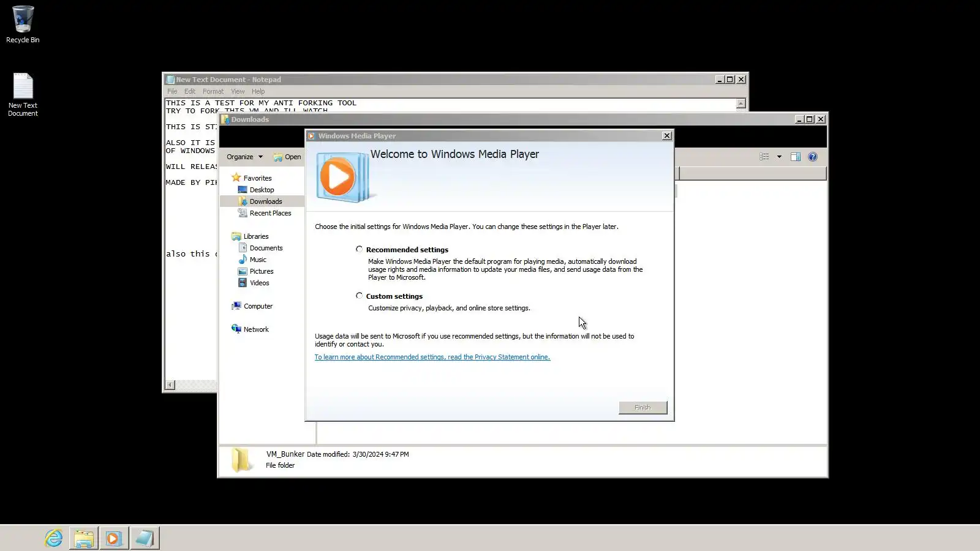Screen dimensions: 980x551
Task: Click VM_Bunker name in details pane
Action: pos(285,454)
